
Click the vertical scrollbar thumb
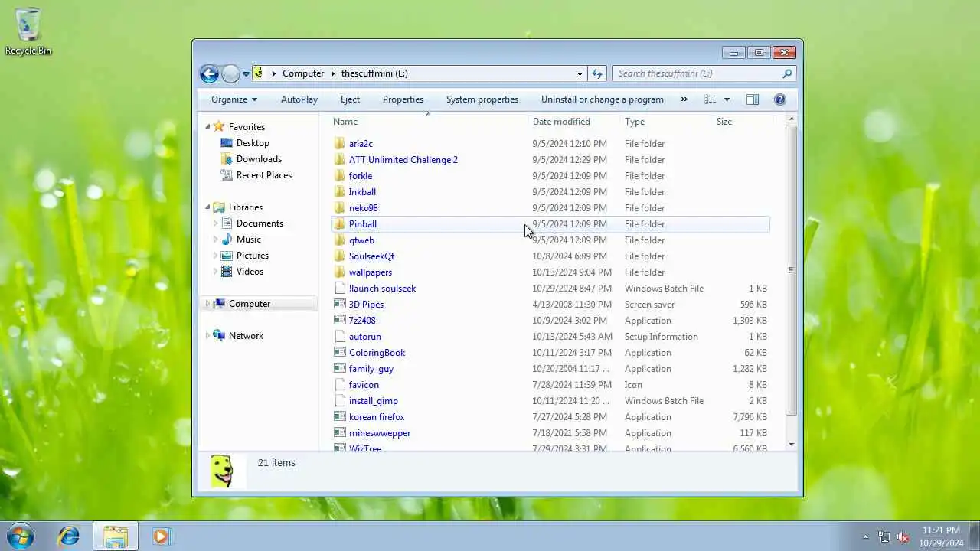tap(791, 270)
